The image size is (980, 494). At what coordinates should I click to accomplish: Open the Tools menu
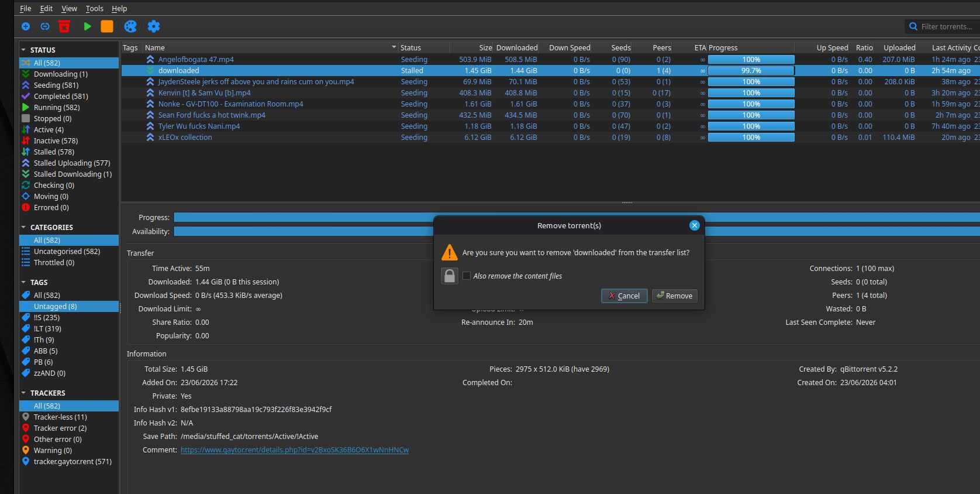point(94,9)
